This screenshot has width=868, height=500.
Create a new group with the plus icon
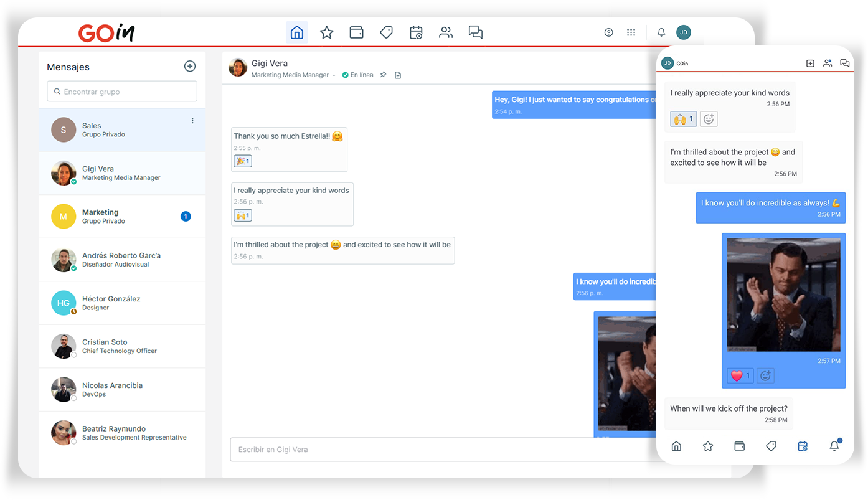pos(190,67)
